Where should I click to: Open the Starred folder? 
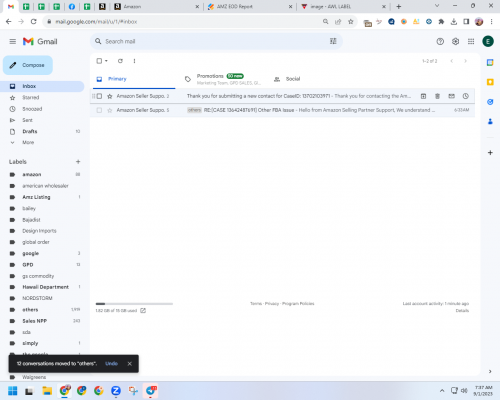31,97
